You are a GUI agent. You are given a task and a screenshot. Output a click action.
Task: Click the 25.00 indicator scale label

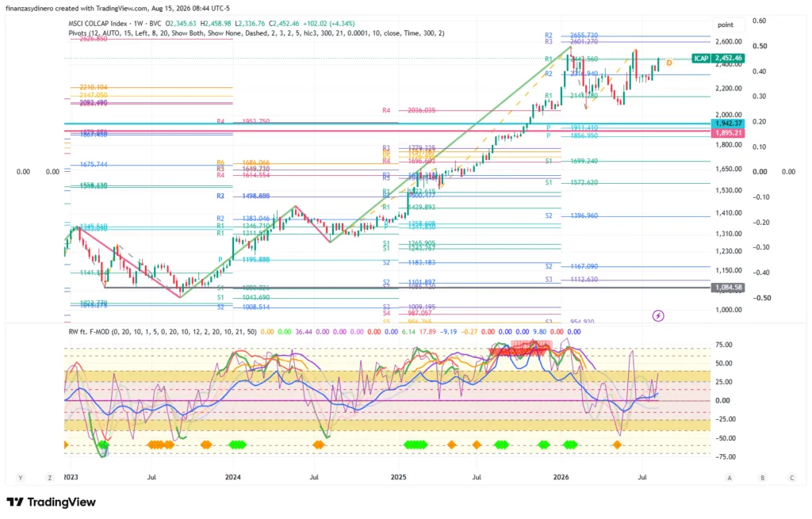click(x=723, y=382)
